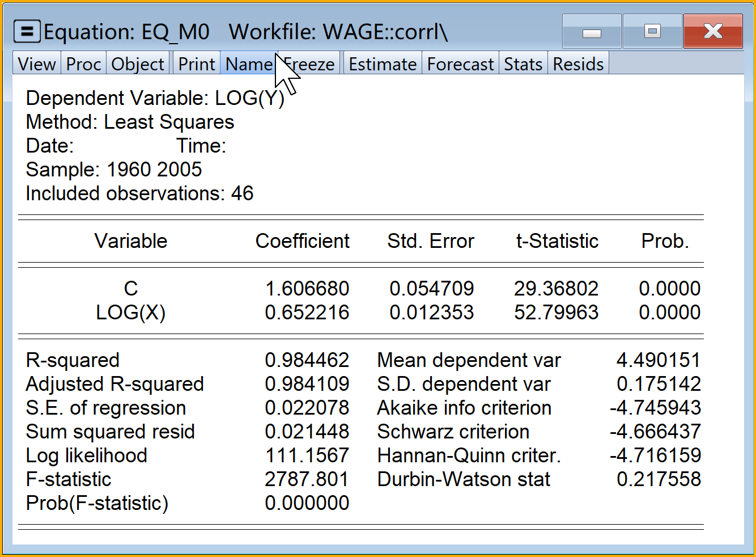756x557 pixels.
Task: Show the Resids view
Action: (578, 64)
